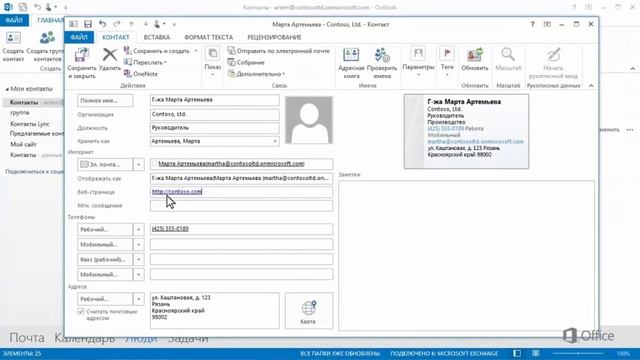640x360 pixels.
Task: Collapse the contact window ribbon
Action: pos(591,85)
